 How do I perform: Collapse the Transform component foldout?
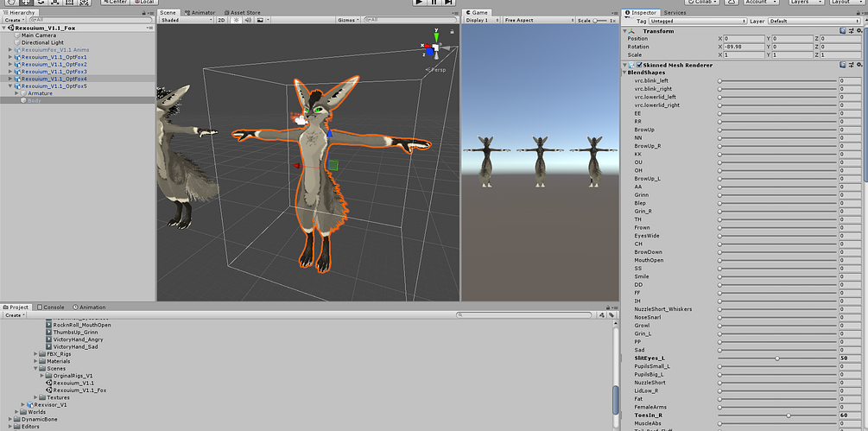pos(626,31)
